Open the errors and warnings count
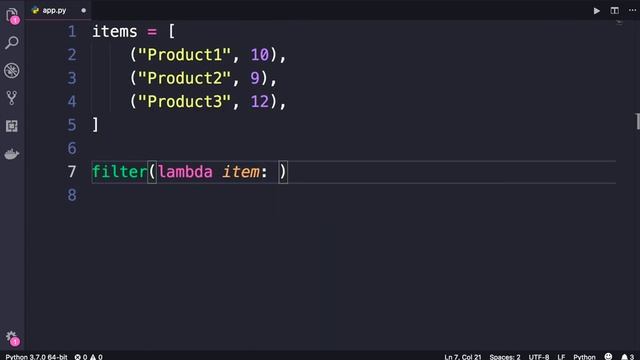Screen dimensions: 640x360 89,356
